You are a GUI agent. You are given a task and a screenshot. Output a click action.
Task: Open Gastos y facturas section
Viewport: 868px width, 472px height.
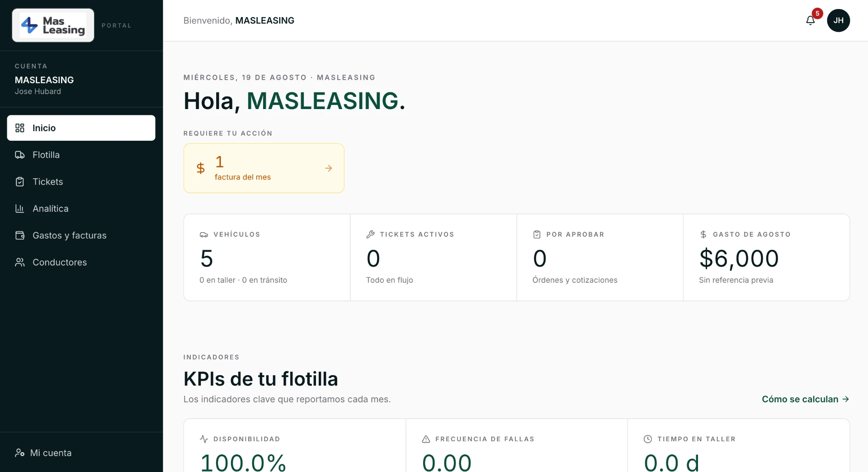coord(81,235)
